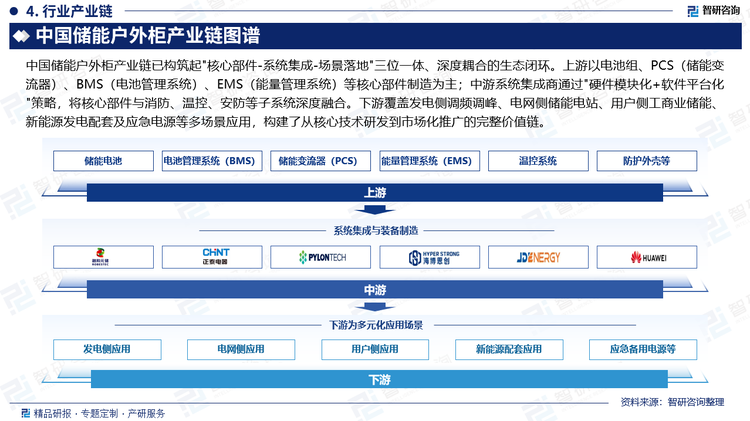Select the 储能变流器 (PCS) box

tap(320, 161)
